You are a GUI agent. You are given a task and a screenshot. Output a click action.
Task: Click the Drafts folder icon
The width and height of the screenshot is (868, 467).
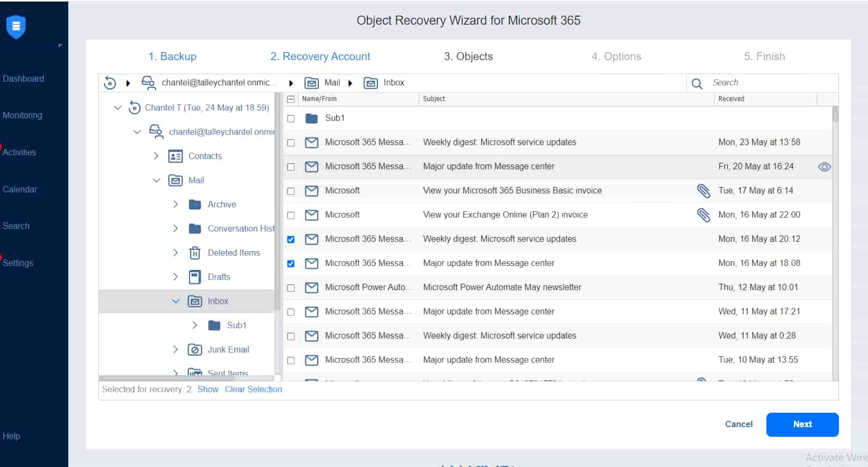pos(195,277)
